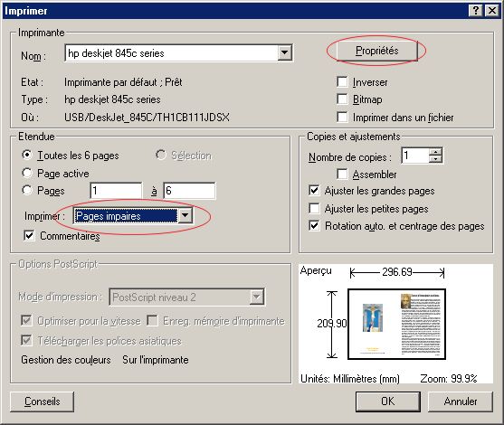Viewport: 504px width, 425px height.
Task: Click the Aperçu page preview thumbnail
Action: 396,324
